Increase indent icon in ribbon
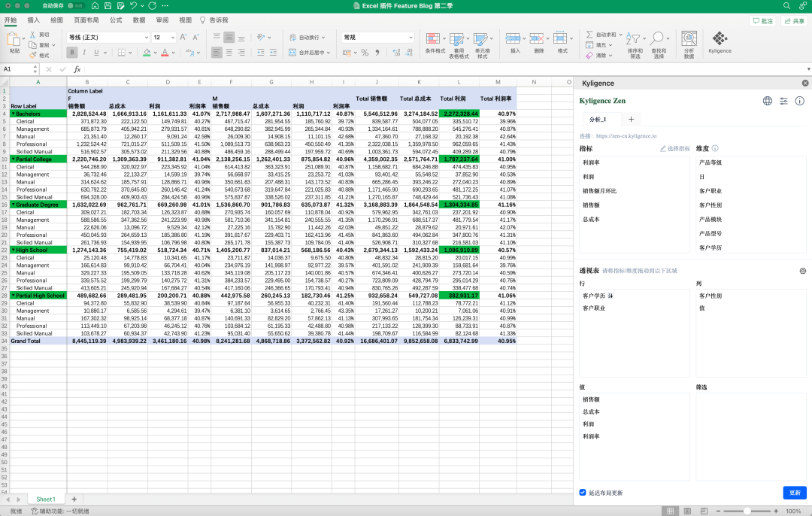 point(273,53)
